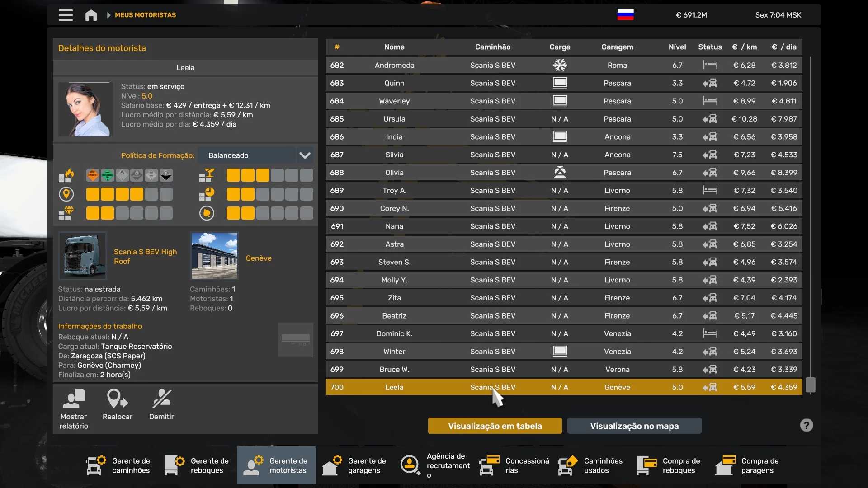868x488 pixels.
Task: Click the driver list scrollbar handle
Action: tap(811, 385)
